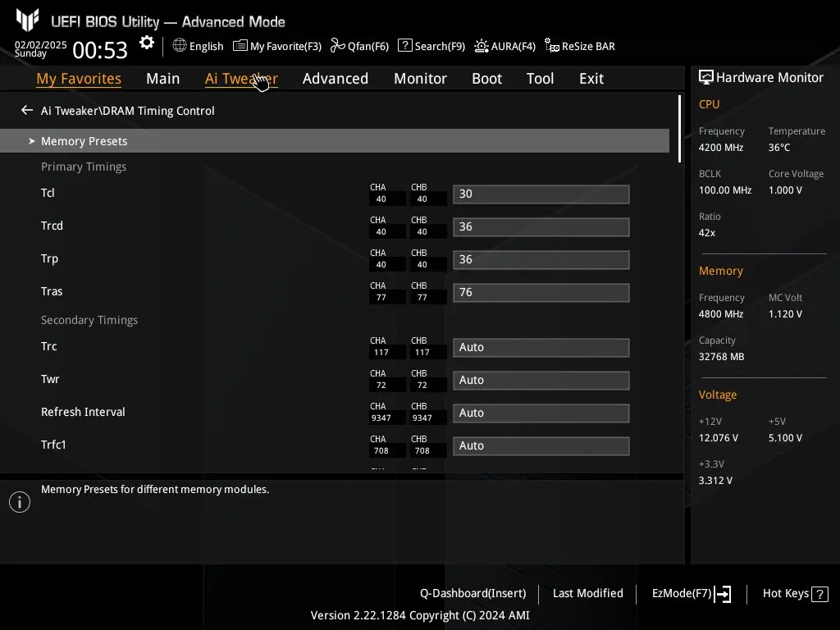
Task: Click the Hot Keys question mark icon
Action: coord(819,594)
